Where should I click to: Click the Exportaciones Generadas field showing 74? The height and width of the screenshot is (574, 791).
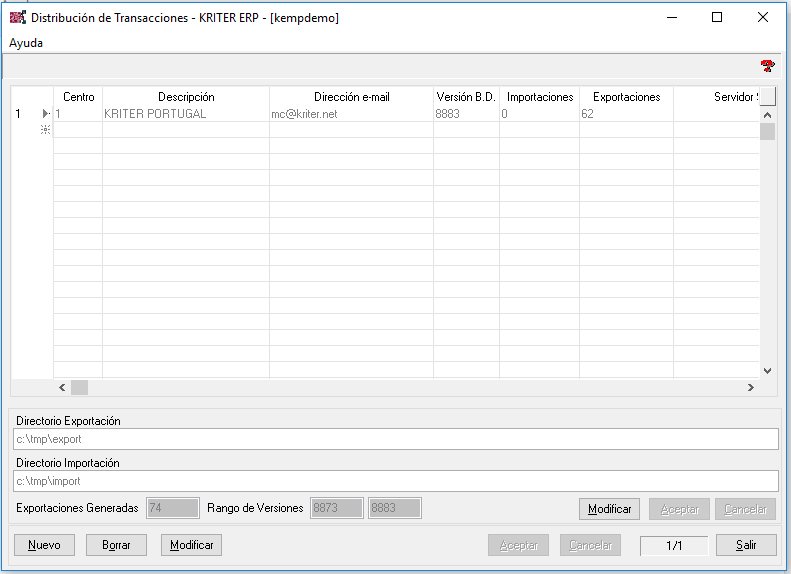click(x=173, y=508)
